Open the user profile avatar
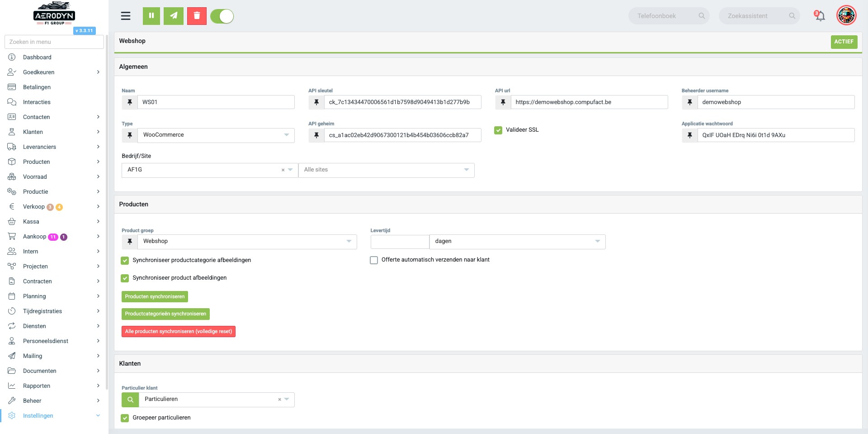Image resolution: width=868 pixels, height=434 pixels. (x=846, y=16)
